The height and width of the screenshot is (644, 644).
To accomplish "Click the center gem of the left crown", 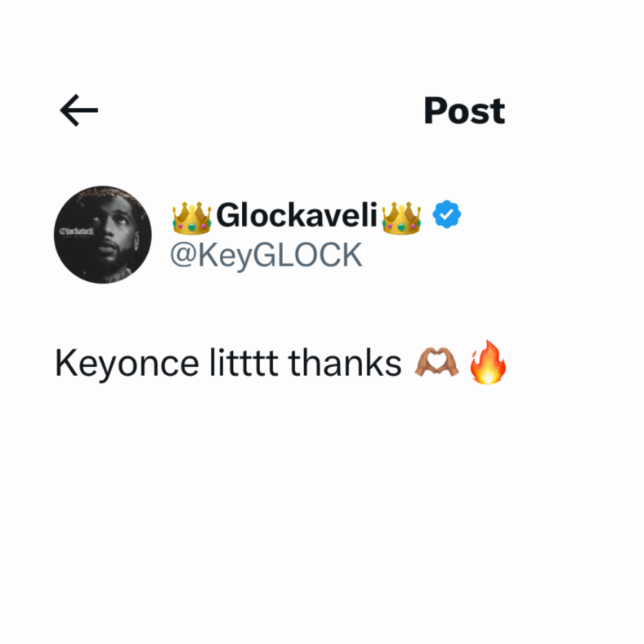I will [x=192, y=226].
